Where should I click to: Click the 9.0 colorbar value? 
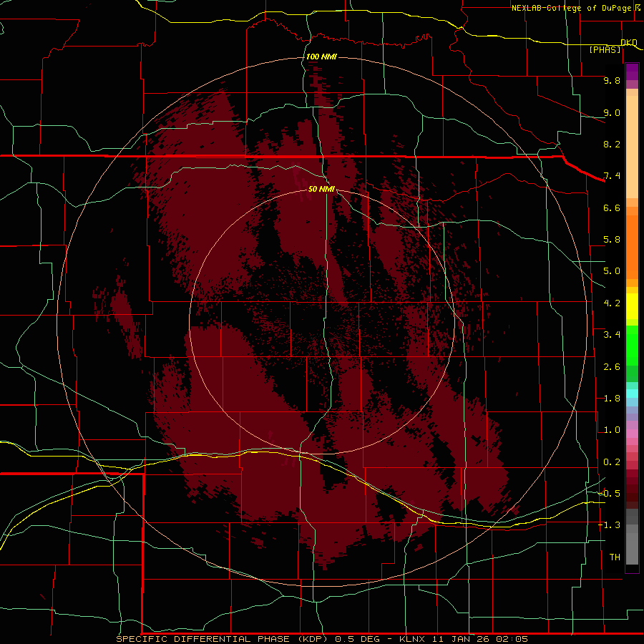click(612, 112)
